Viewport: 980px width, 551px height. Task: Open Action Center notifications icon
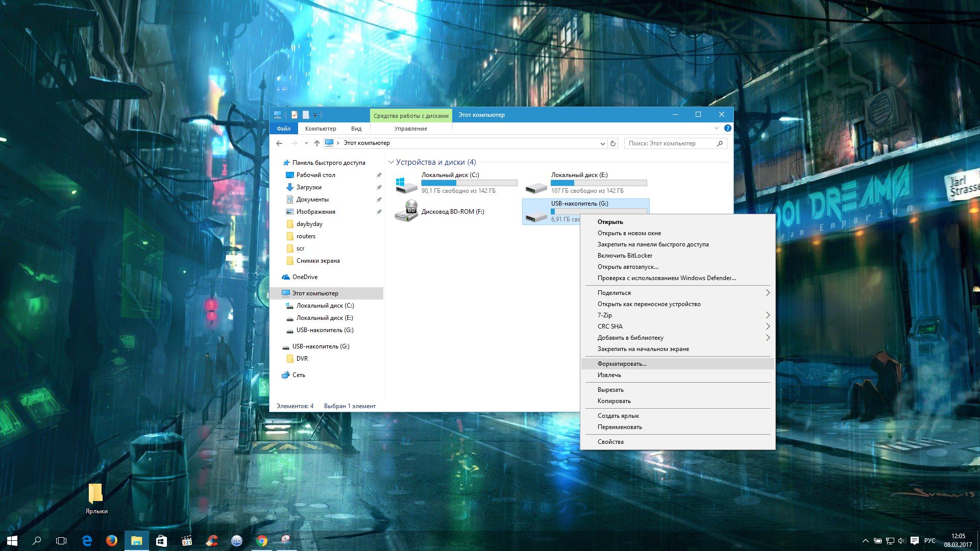(x=914, y=541)
